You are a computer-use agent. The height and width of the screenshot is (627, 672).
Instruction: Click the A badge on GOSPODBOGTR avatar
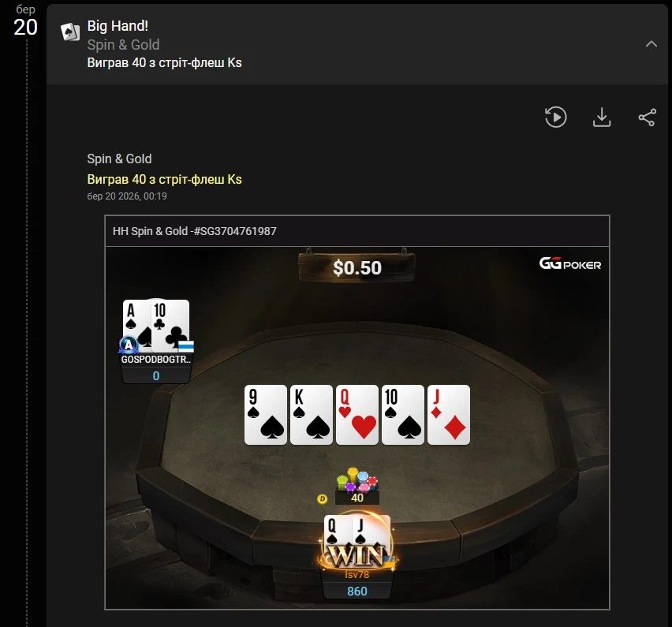point(128,345)
